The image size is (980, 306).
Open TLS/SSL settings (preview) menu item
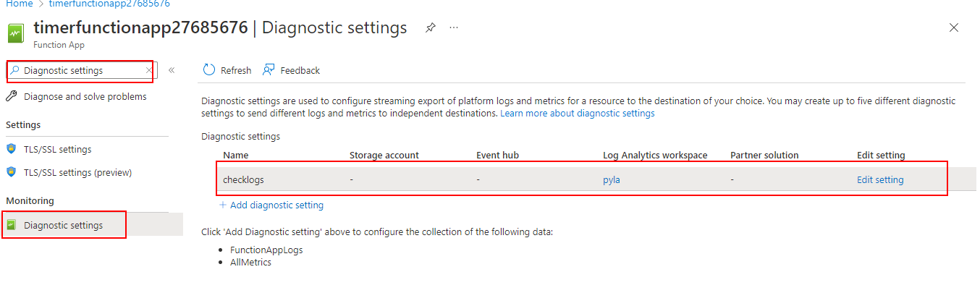click(77, 172)
